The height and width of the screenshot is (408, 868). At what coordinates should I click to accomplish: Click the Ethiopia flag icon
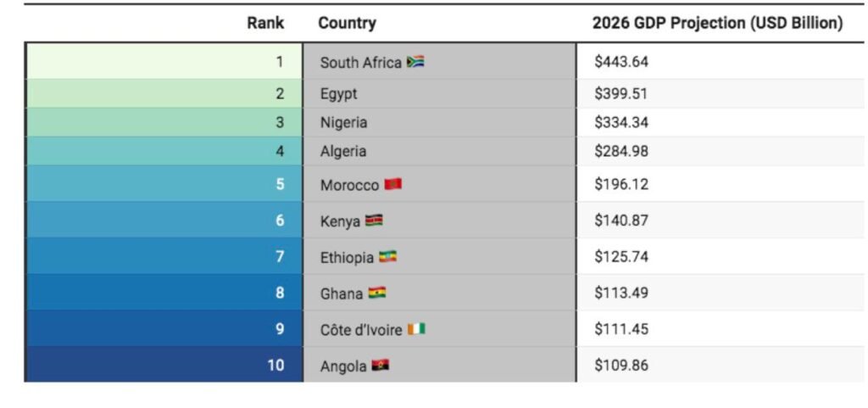387,257
